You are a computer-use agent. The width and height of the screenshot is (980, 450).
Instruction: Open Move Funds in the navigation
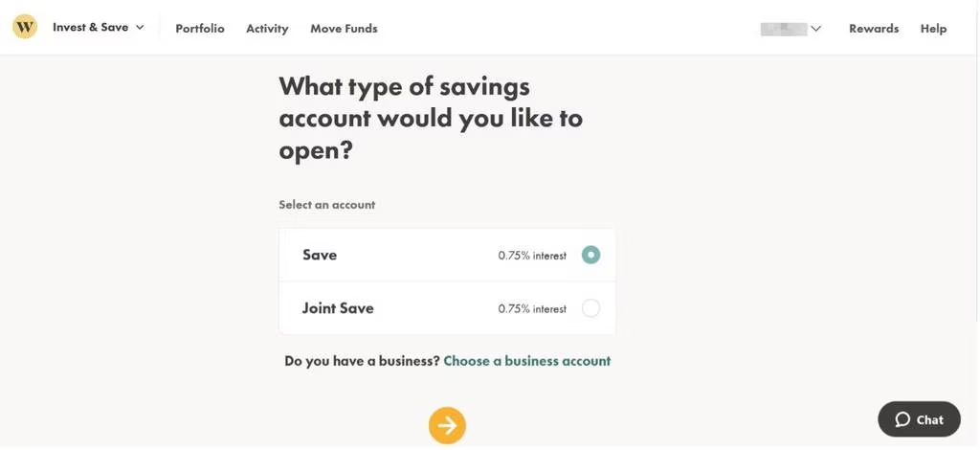click(x=344, y=29)
